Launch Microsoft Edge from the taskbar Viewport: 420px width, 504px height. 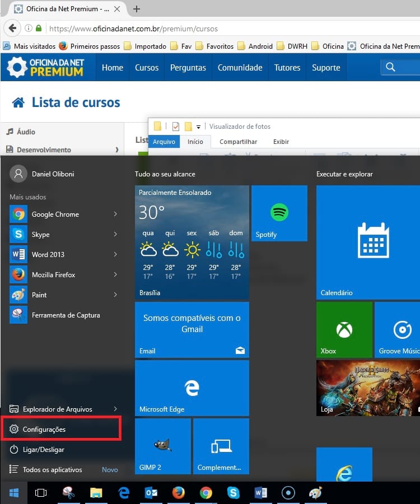click(124, 492)
